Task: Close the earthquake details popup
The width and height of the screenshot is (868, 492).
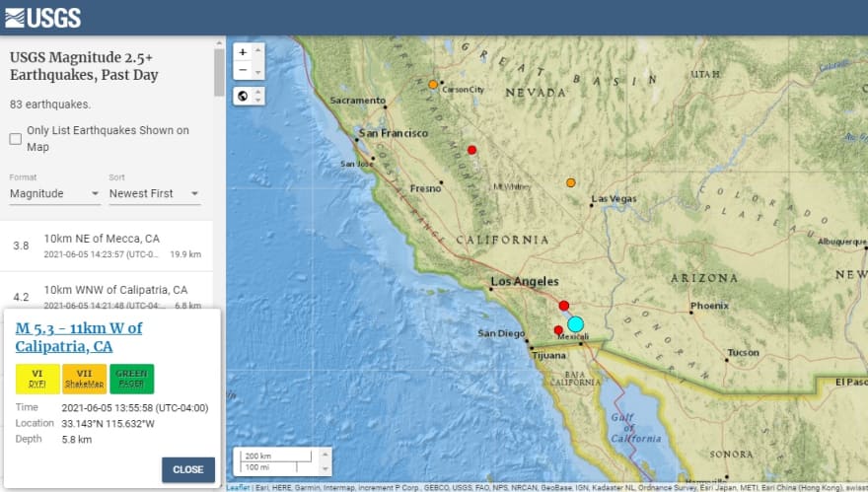Action: pyautogui.click(x=187, y=469)
